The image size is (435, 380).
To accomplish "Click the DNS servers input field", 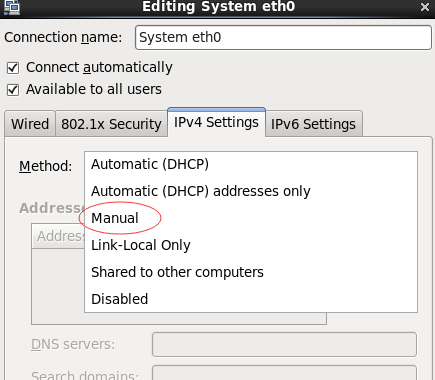I will 284,344.
